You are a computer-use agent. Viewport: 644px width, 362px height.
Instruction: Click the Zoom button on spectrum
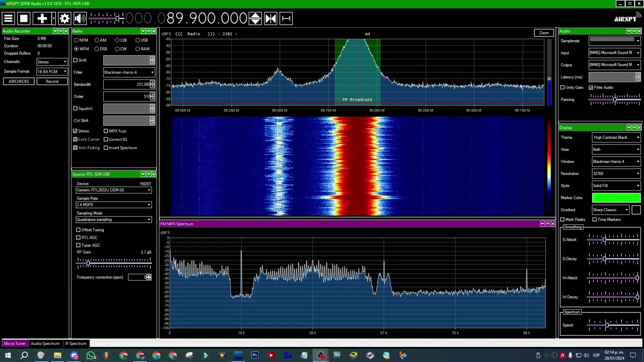(544, 33)
